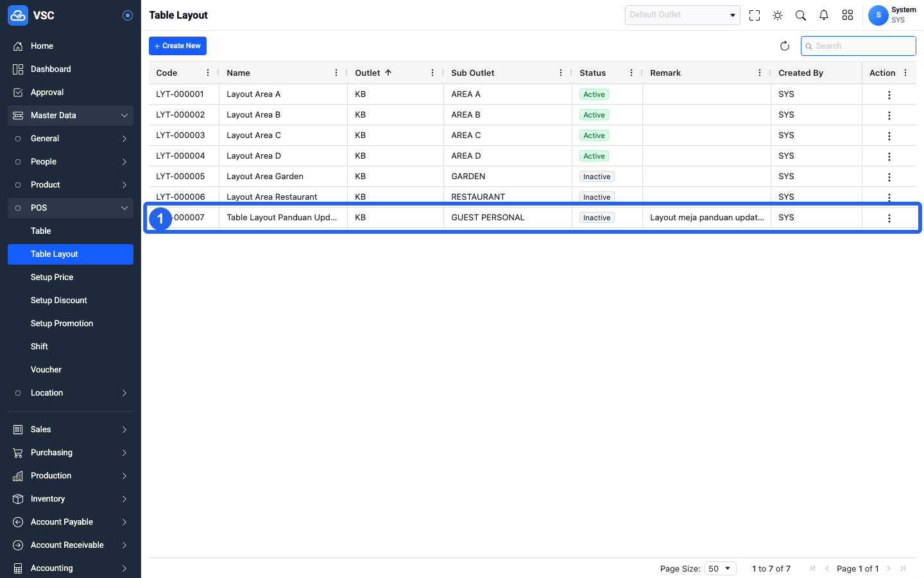Image resolution: width=924 pixels, height=578 pixels.
Task: Expand Account Payable module
Action: (x=71, y=522)
